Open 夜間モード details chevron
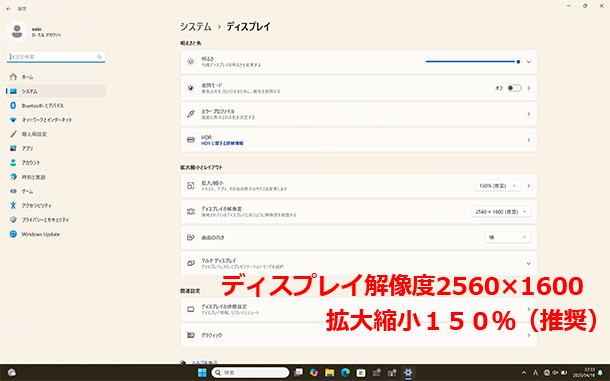 point(529,88)
